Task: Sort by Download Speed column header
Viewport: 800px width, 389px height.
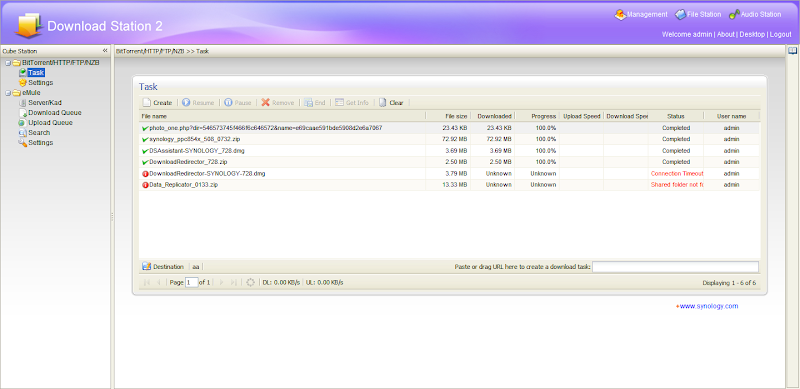Action: [626, 116]
